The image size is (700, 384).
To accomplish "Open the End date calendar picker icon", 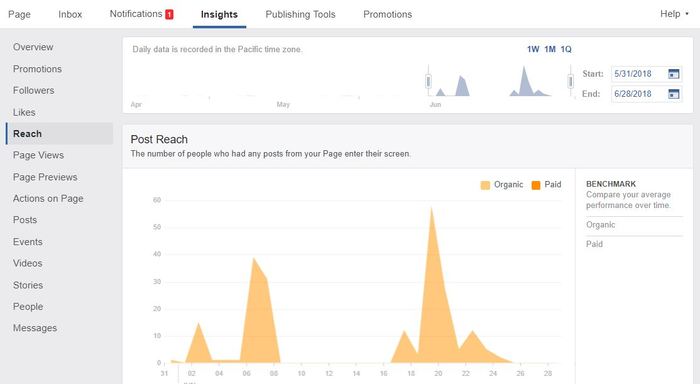I will click(x=673, y=94).
